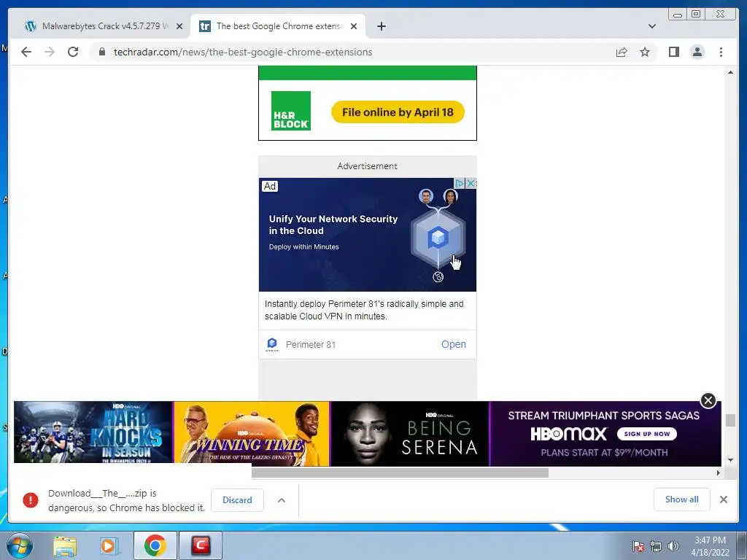747x560 pixels.
Task: Click the ad description about Cloud VPN
Action: pyautogui.click(x=364, y=310)
